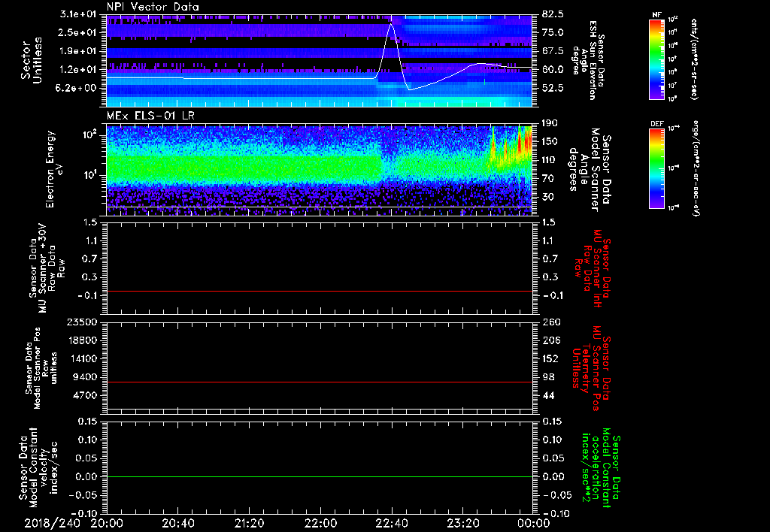Screen dimensions: 770x532
Task: Click the DEF color scale bar
Action: 656,167
